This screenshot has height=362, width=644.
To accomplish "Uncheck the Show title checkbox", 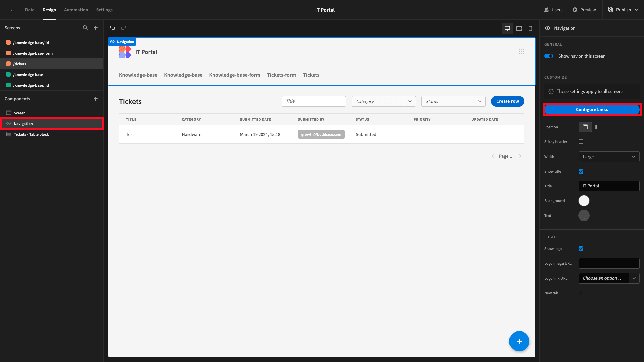I will point(581,171).
